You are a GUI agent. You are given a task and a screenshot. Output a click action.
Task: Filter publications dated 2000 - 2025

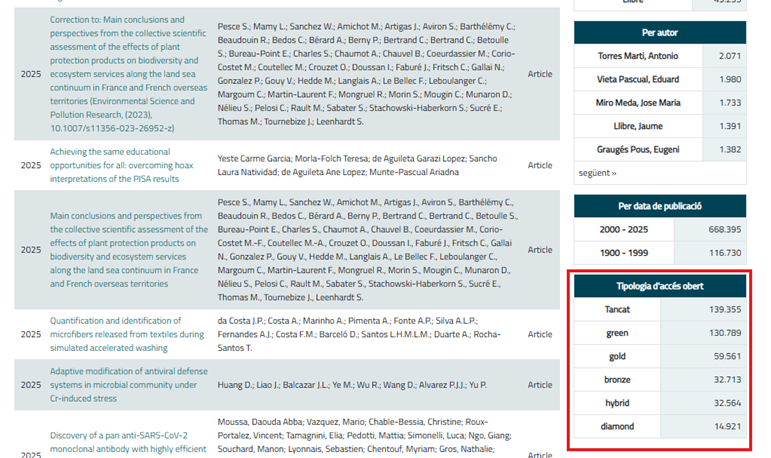624,229
